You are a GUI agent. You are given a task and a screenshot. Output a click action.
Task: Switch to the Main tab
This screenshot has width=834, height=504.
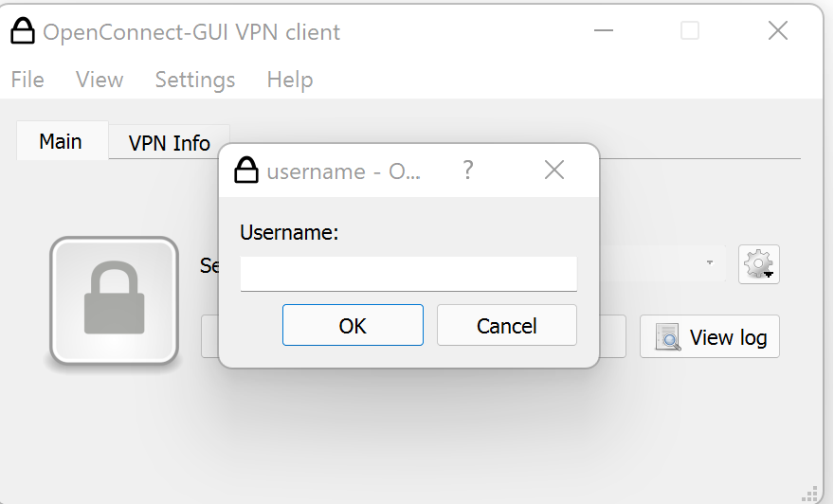[x=61, y=142]
